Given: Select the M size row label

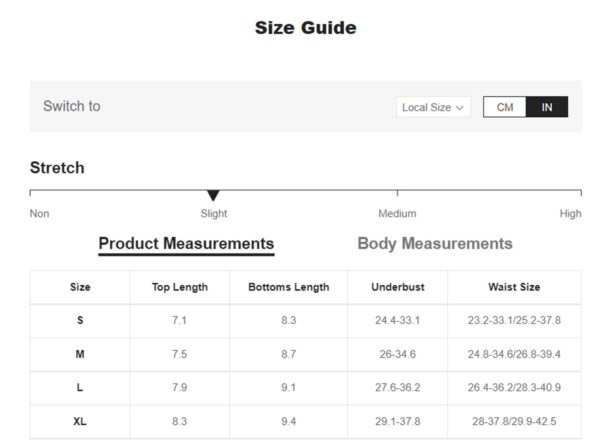Looking at the screenshot, I should tap(80, 354).
